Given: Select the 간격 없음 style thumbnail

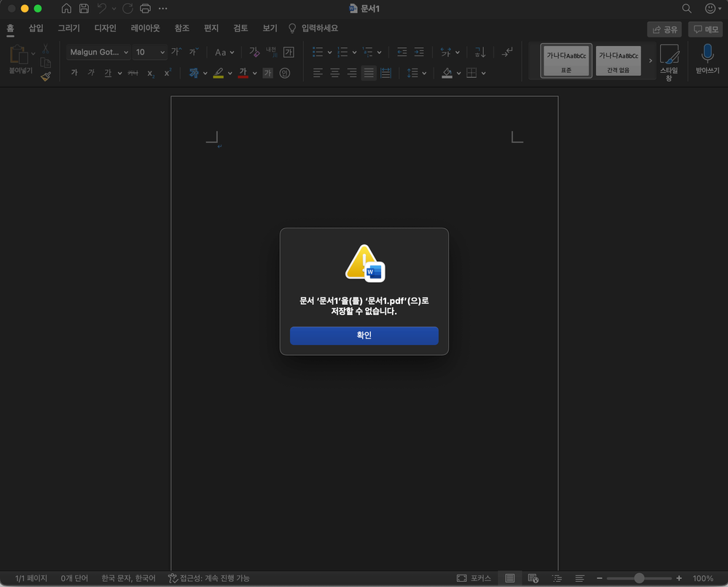Looking at the screenshot, I should 618,61.
